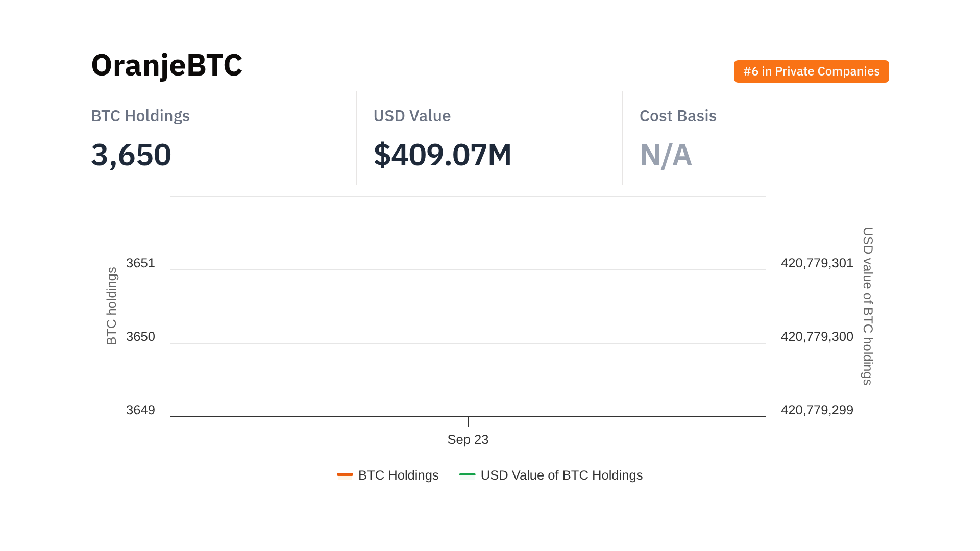Click the 3,650 BTC holdings figure
Viewport: 980px width, 551px height.
pyautogui.click(x=131, y=155)
